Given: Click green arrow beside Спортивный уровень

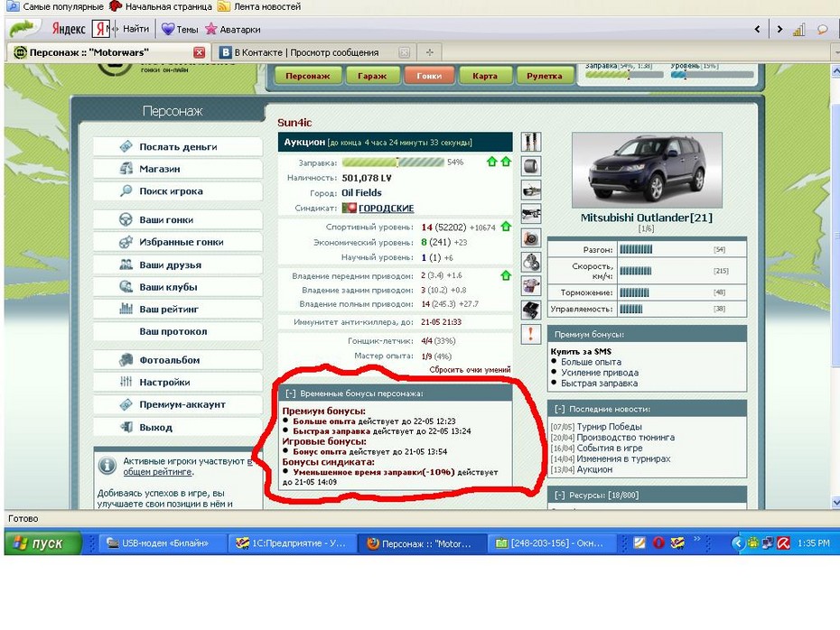Looking at the screenshot, I should coord(506,227).
